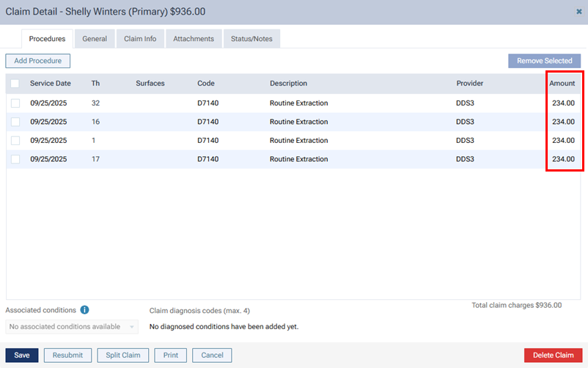Toggle the select-all checkbox in table header
Screen dimensions: 588x368
pyautogui.click(x=15, y=84)
